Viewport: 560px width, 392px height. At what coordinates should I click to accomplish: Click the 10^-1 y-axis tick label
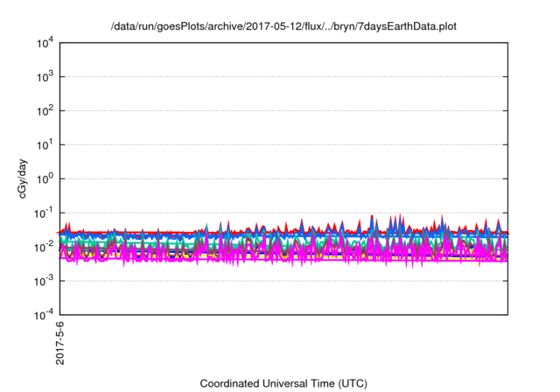tap(40, 213)
